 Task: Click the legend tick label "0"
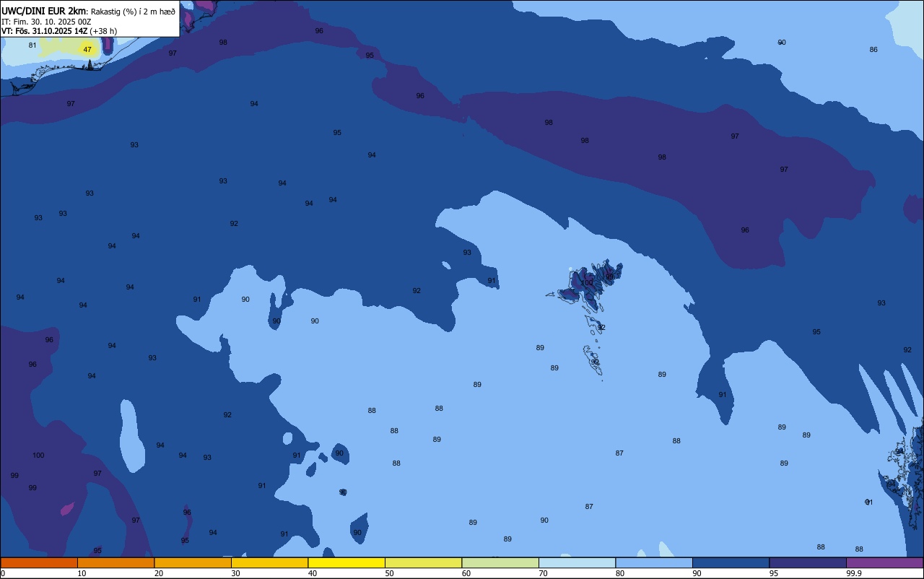click(x=3, y=573)
